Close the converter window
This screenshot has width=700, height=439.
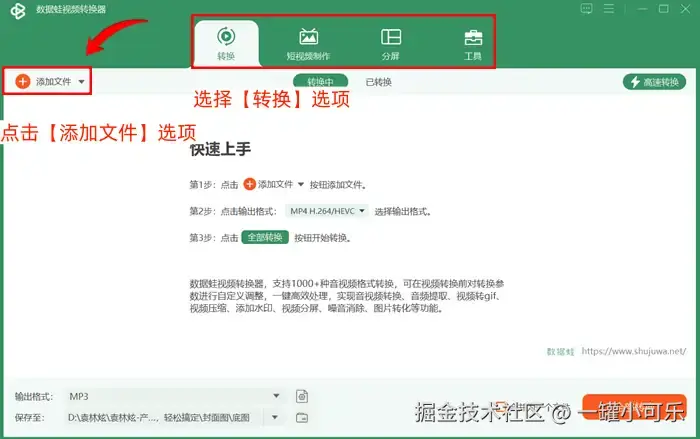(685, 8)
